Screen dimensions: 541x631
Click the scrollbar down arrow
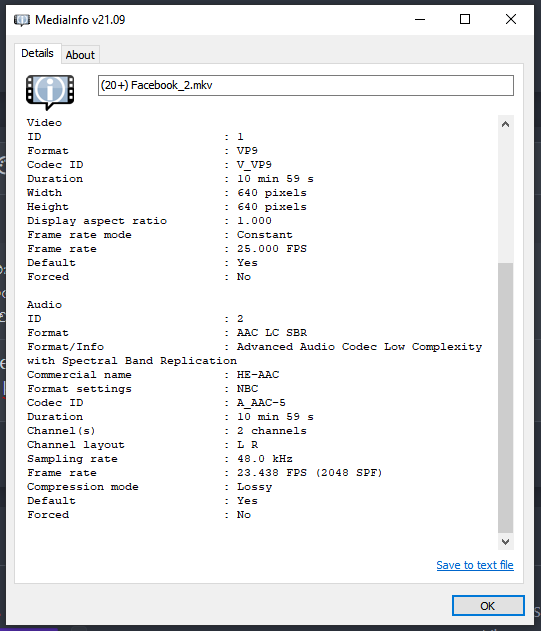coord(506,542)
